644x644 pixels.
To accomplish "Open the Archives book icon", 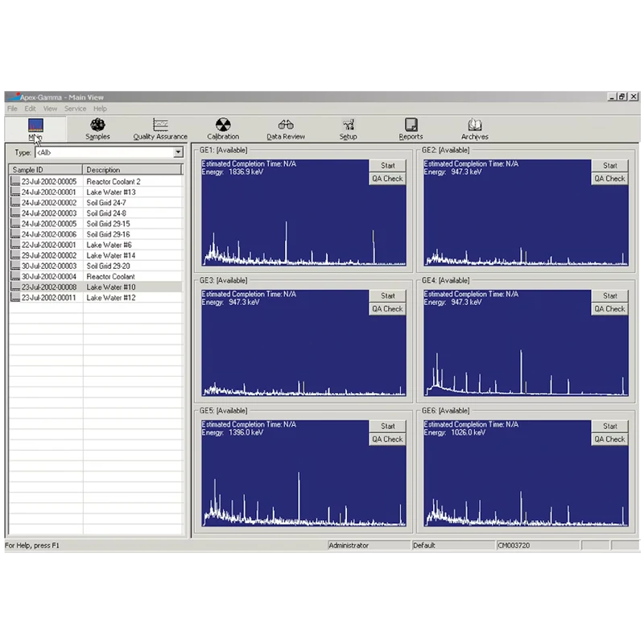I will click(475, 126).
